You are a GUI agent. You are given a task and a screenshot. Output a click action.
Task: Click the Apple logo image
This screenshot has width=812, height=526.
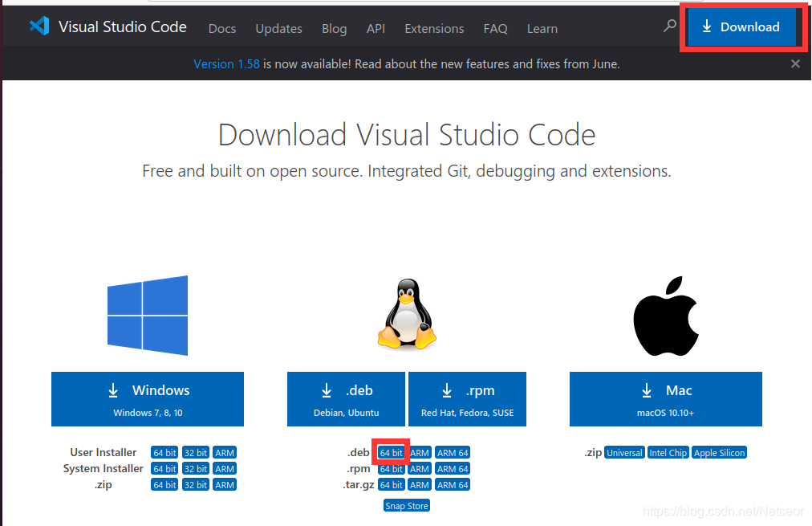666,316
